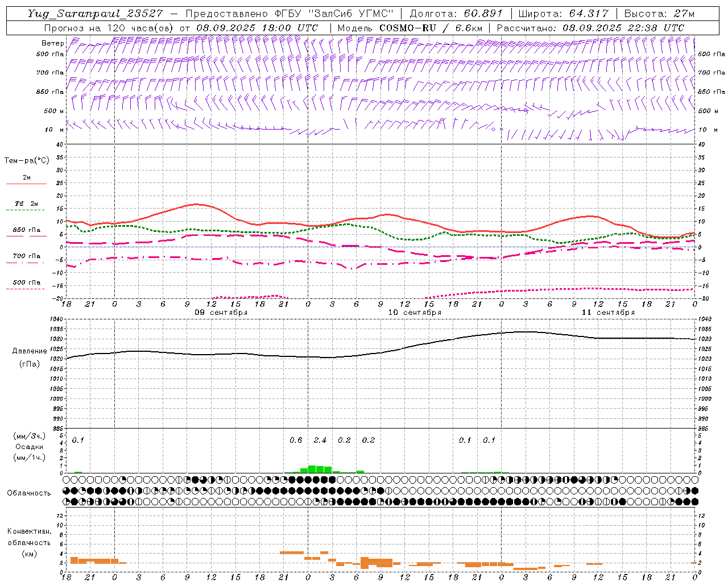Viewport: 728px width, 582px height.
Task: Click the Конвективн. convective cloud label
Action: [x=29, y=531]
